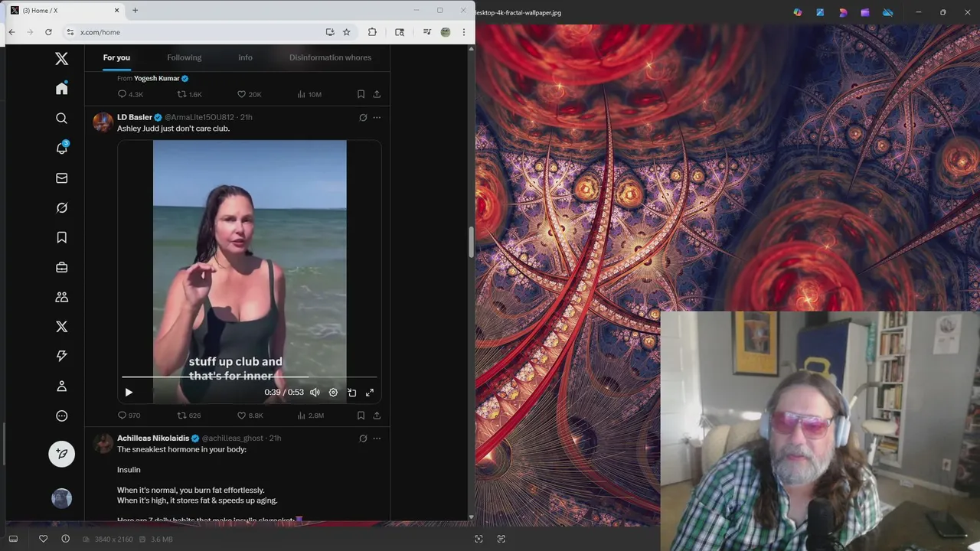Open Yogesh Kumar profile link
The width and height of the screenshot is (980, 551).
pos(156,78)
